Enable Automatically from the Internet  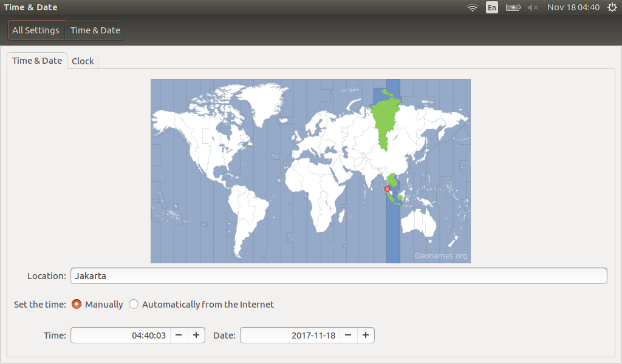134,304
